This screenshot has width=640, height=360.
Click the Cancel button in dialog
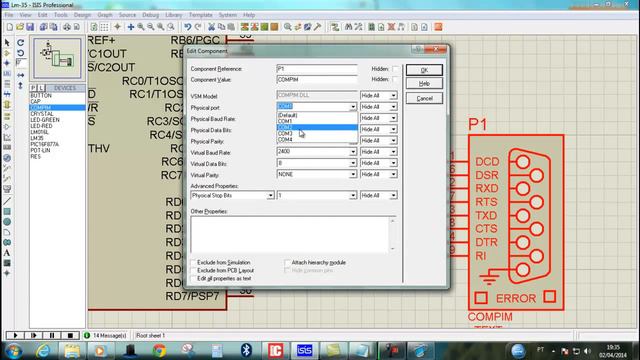424,98
